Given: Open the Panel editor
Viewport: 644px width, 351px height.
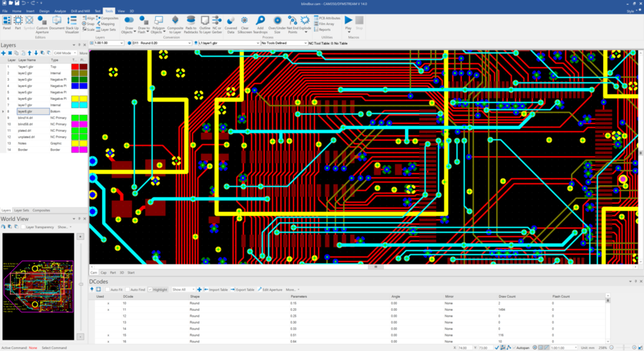Looking at the screenshot, I should pyautogui.click(x=6, y=23).
